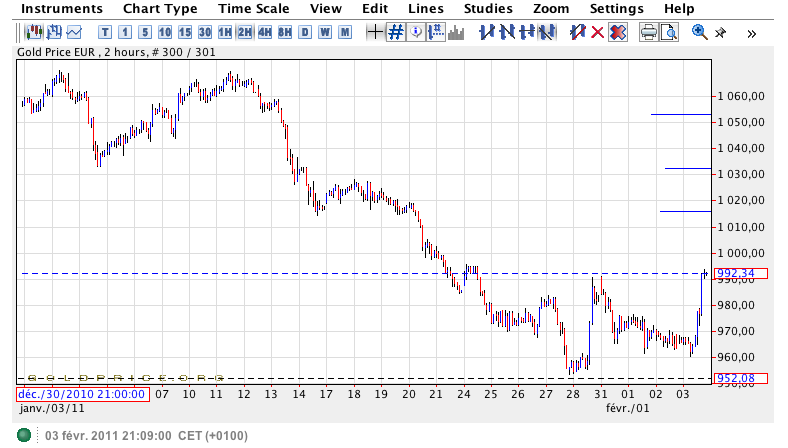Select the 2H time scale button
The width and height of the screenshot is (788, 448).
pyautogui.click(x=245, y=33)
